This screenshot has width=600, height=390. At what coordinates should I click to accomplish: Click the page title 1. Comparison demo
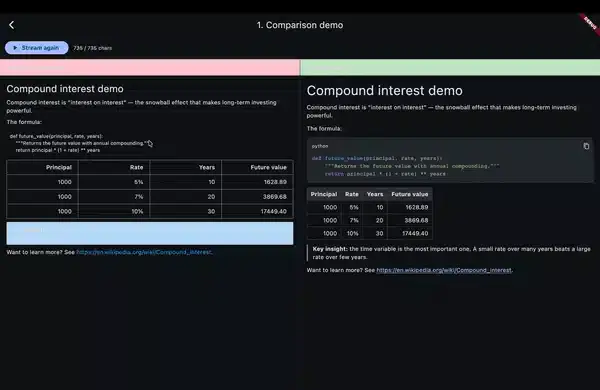click(300, 25)
